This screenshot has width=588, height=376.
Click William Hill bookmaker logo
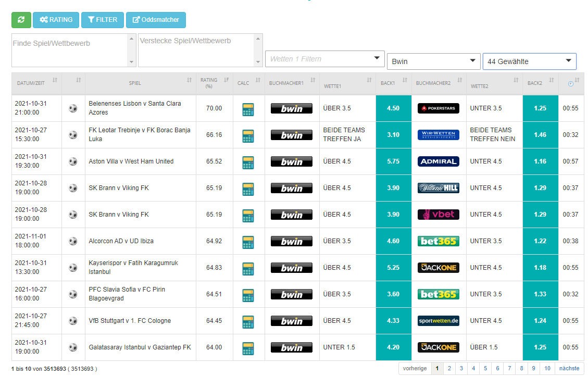(439, 188)
